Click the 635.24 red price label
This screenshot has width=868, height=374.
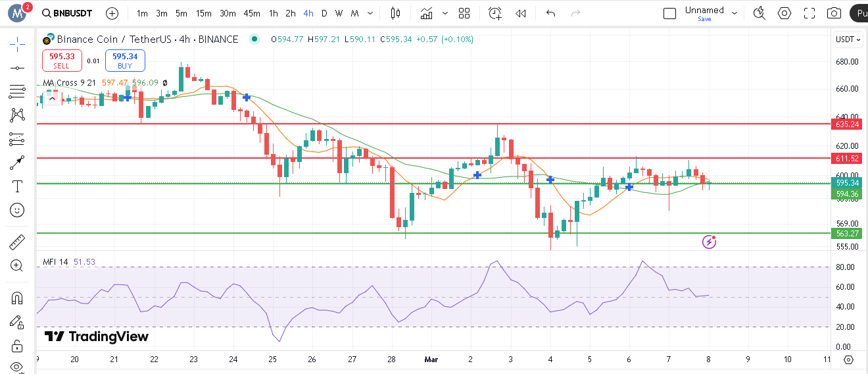click(847, 124)
